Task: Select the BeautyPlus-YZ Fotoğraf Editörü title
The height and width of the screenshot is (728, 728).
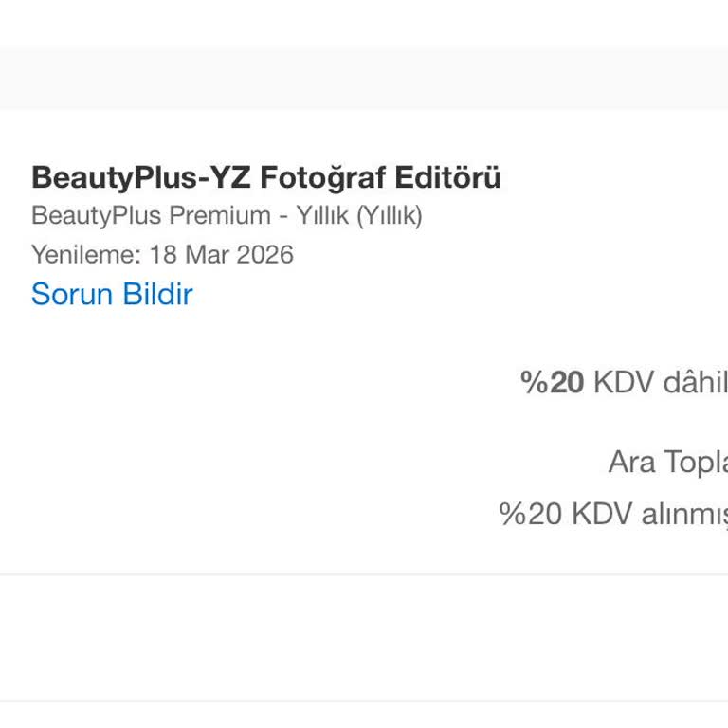Action: 266,177
